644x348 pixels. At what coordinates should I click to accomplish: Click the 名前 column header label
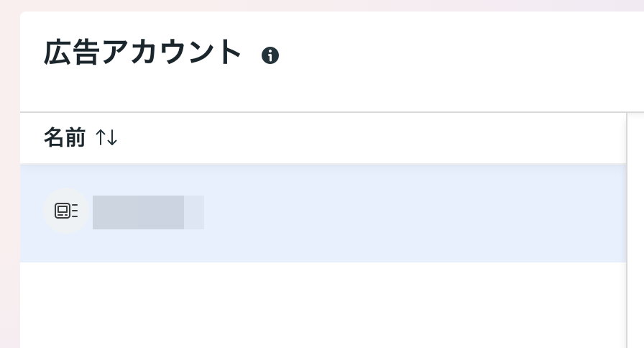[65, 137]
